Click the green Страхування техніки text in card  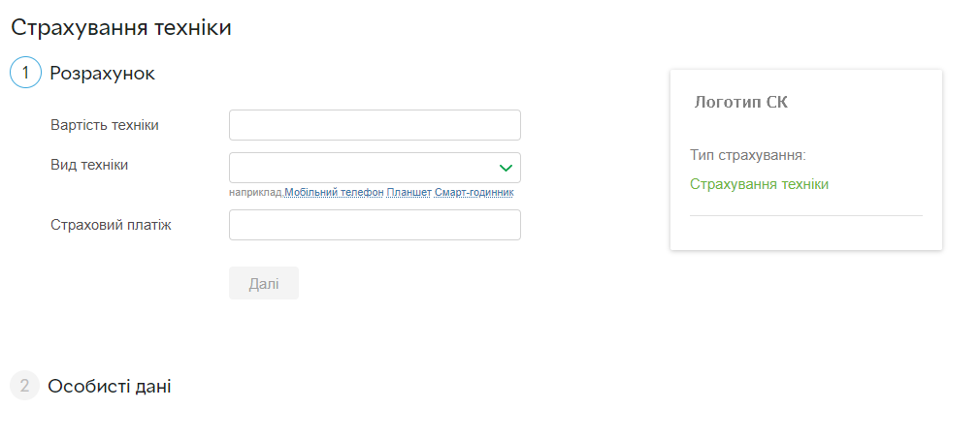(759, 184)
